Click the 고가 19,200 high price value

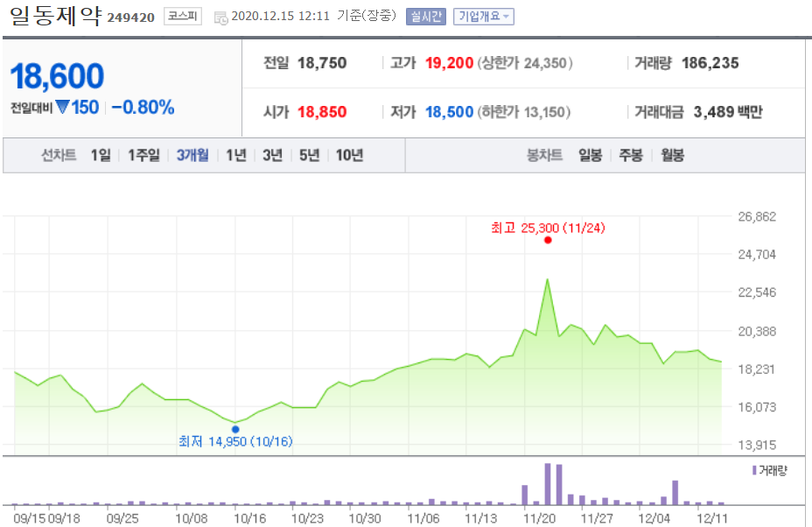tap(450, 63)
